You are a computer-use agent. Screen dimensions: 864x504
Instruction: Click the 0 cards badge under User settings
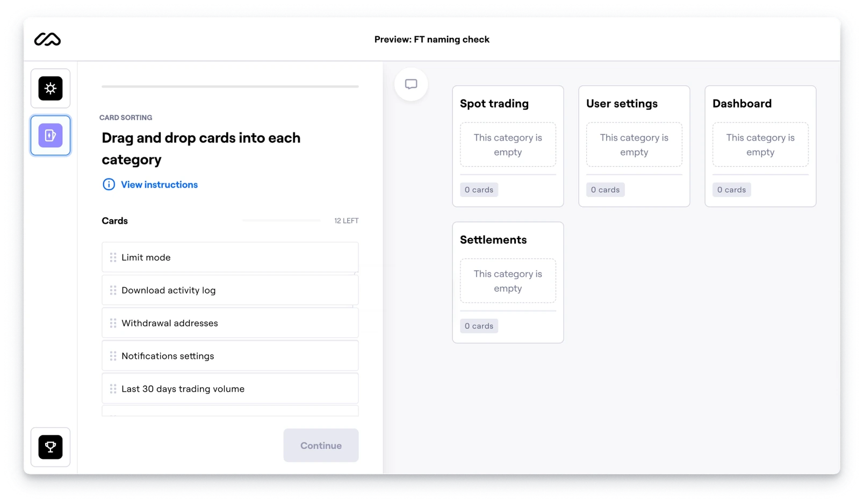tap(605, 190)
